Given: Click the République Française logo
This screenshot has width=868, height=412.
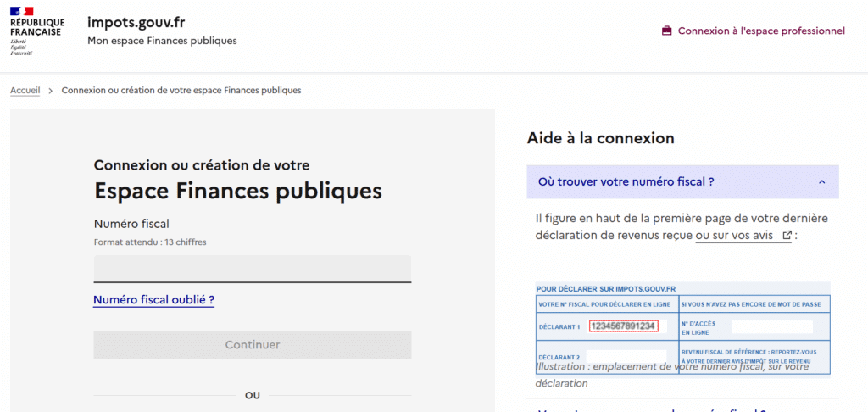Looking at the screenshot, I should pyautogui.click(x=37, y=31).
